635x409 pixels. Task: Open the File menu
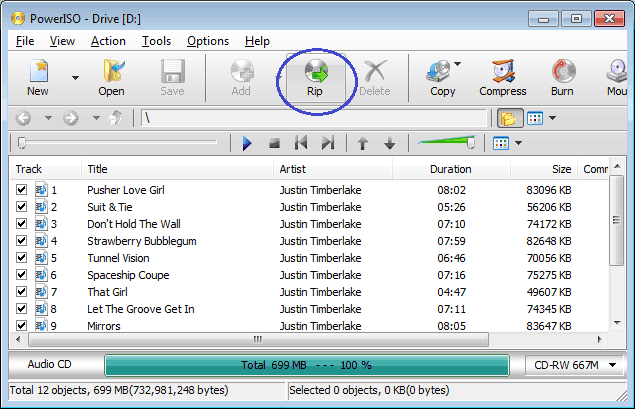click(25, 41)
